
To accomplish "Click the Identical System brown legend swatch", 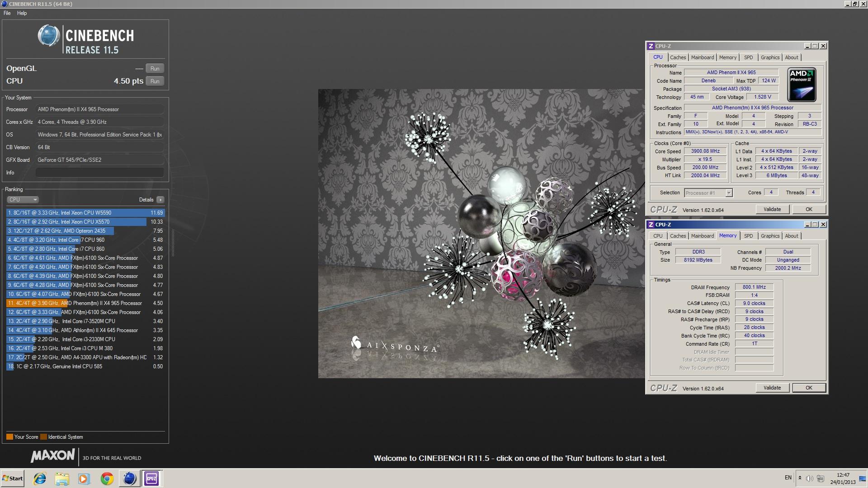I will point(43,437).
